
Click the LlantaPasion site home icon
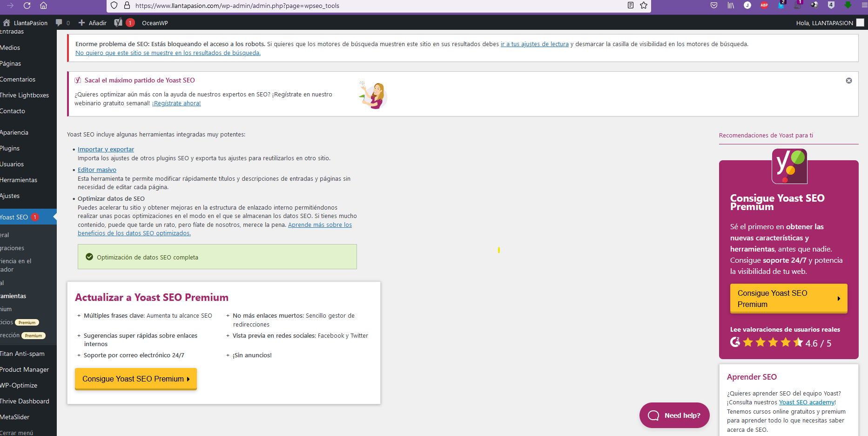tap(7, 23)
